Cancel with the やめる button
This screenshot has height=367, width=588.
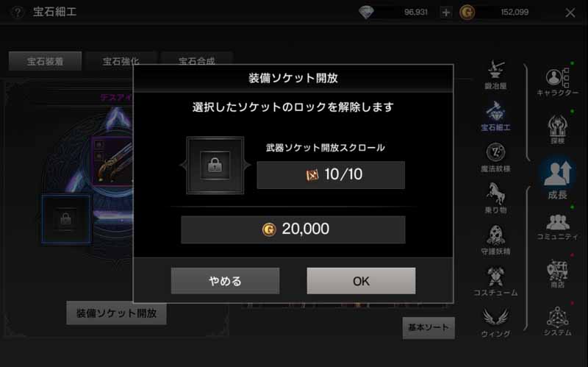click(225, 281)
